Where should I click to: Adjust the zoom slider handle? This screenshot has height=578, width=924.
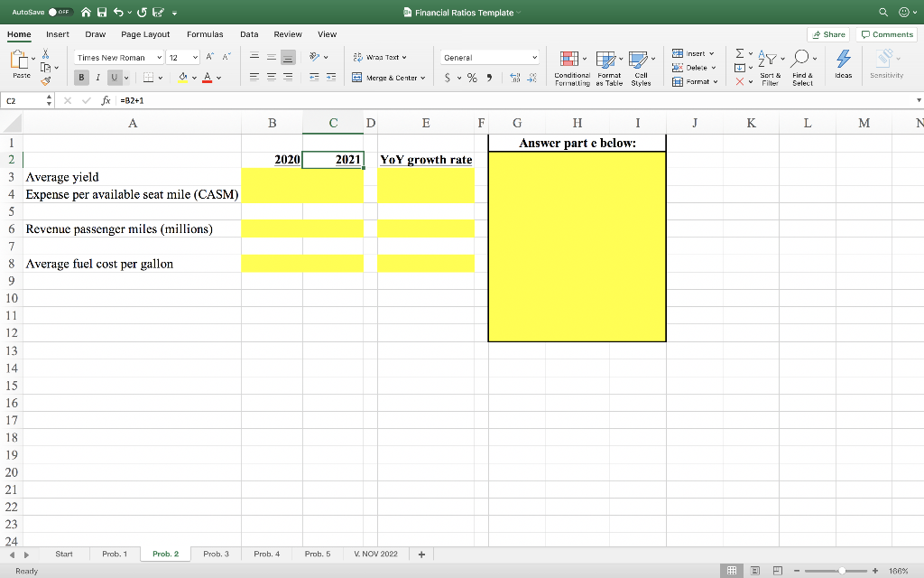842,571
